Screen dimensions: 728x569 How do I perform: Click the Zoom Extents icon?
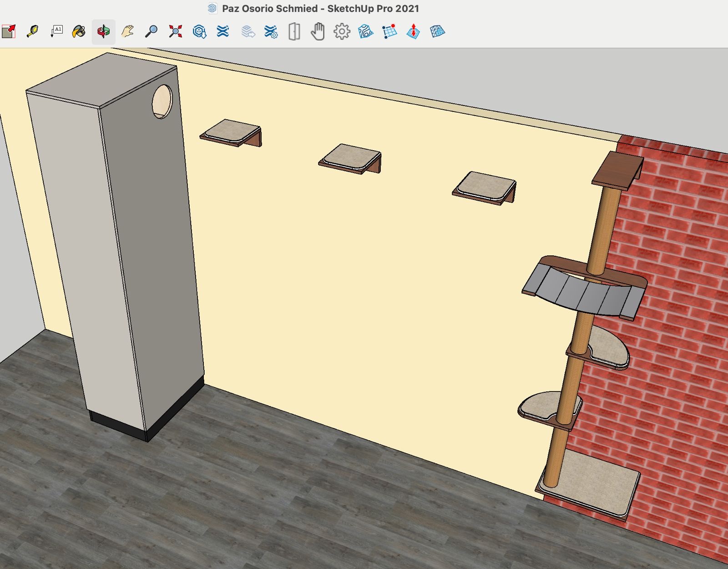coord(175,31)
